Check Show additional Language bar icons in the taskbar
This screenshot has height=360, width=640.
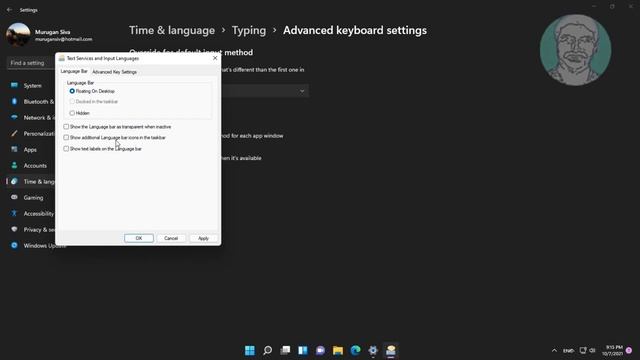(66, 138)
